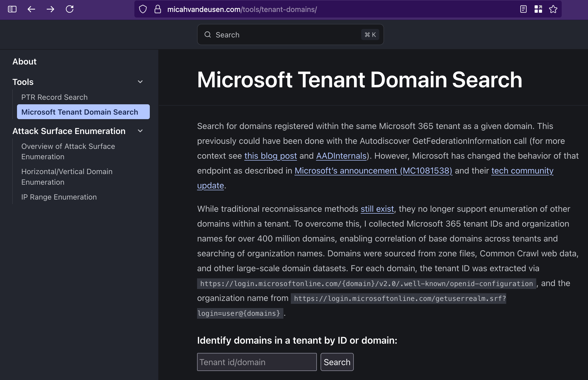Open the shield tracking protection icon

(143, 9)
